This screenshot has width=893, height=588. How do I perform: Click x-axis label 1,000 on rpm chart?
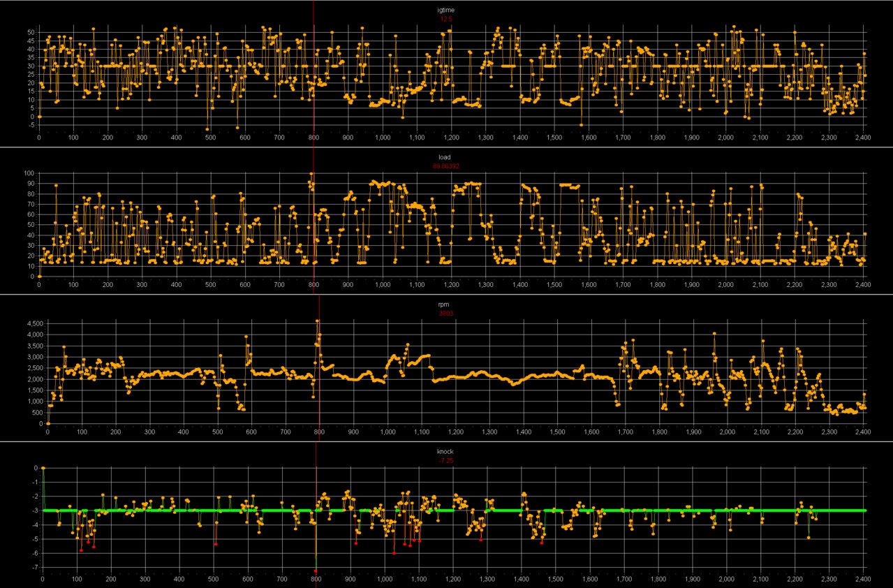click(x=388, y=432)
